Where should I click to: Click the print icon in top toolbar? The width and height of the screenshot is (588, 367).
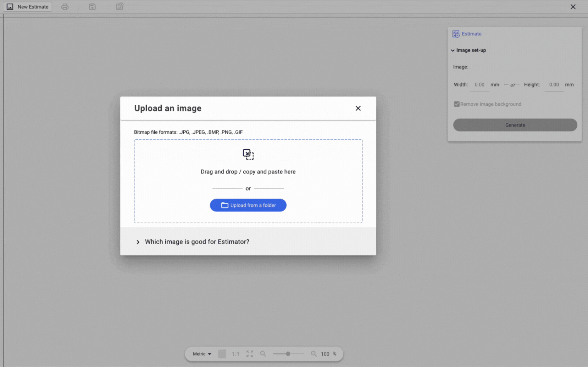click(65, 7)
